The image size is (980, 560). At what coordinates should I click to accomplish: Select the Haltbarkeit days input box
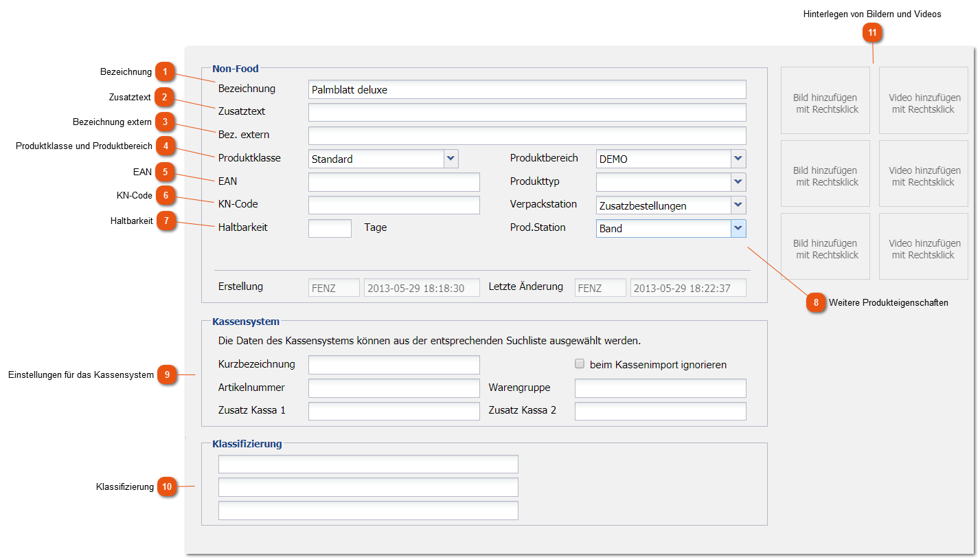[x=330, y=228]
